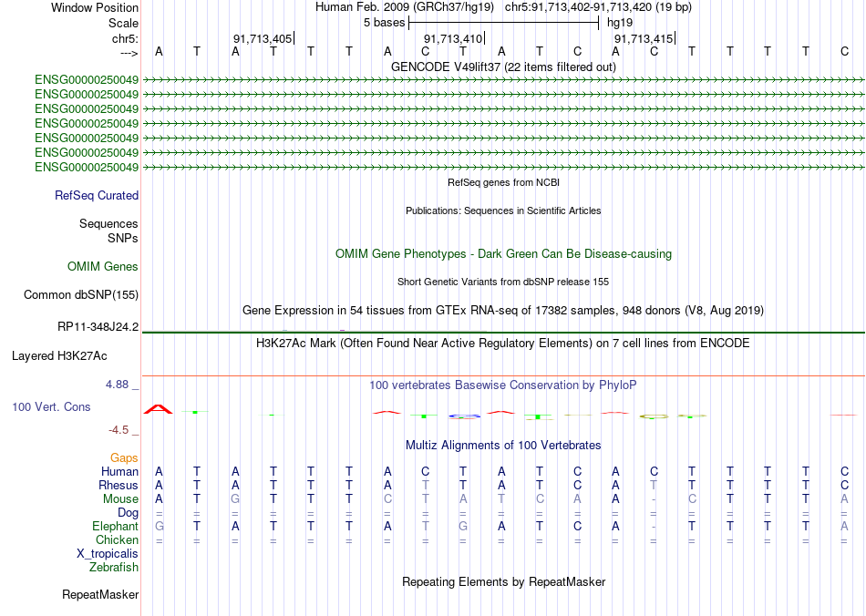Click the SNPs track label
The height and width of the screenshot is (616, 866).
pyautogui.click(x=123, y=238)
